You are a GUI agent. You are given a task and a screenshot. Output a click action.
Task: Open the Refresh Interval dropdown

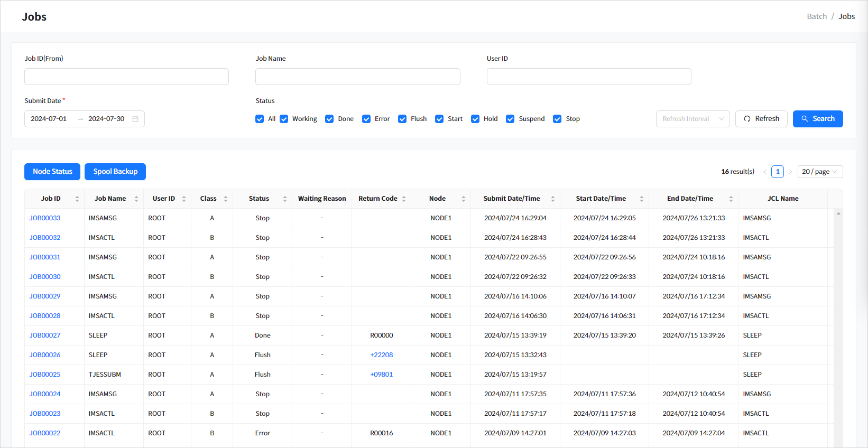692,119
